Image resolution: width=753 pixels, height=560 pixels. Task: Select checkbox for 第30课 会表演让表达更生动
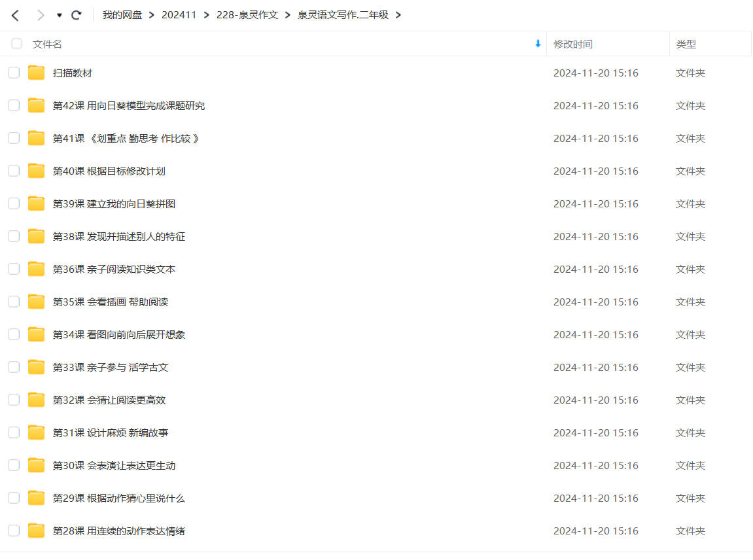pos(14,465)
